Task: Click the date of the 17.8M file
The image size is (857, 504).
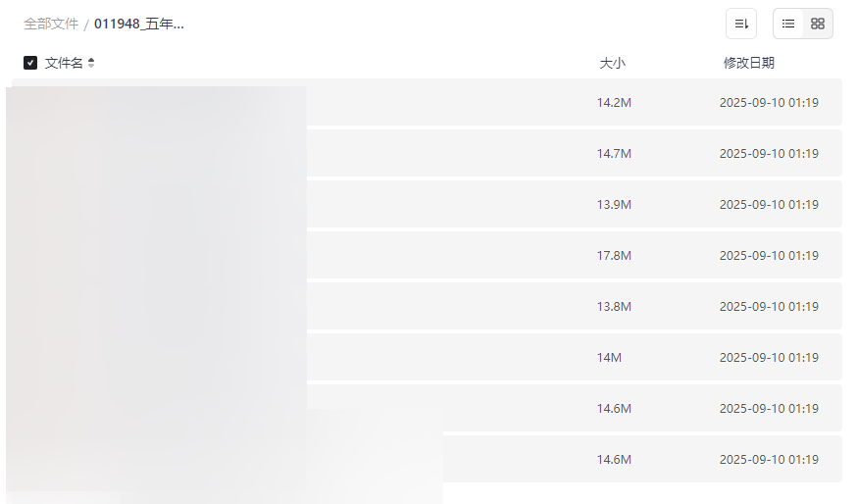Action: 769,255
